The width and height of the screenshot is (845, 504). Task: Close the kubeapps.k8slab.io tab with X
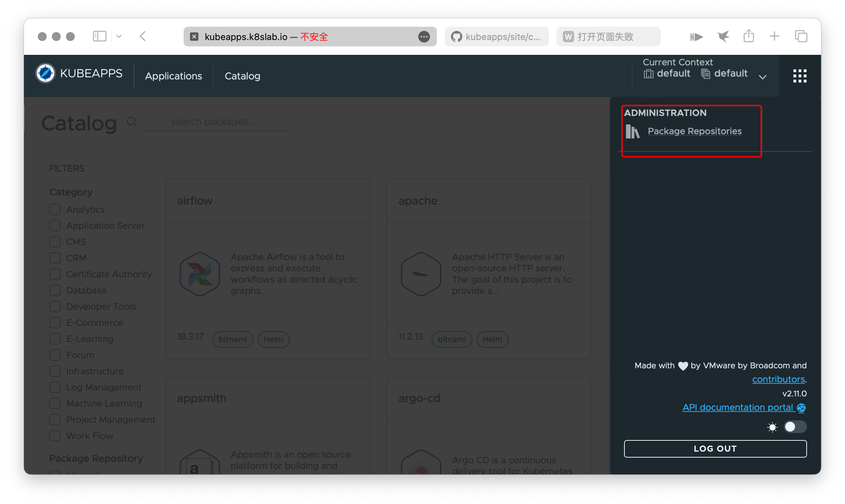point(194,37)
